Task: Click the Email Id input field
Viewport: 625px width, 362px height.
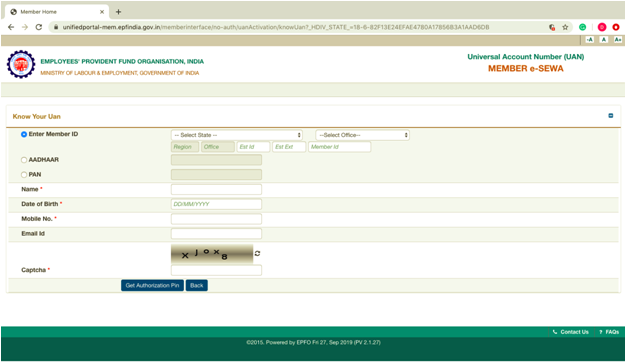Action: (216, 234)
